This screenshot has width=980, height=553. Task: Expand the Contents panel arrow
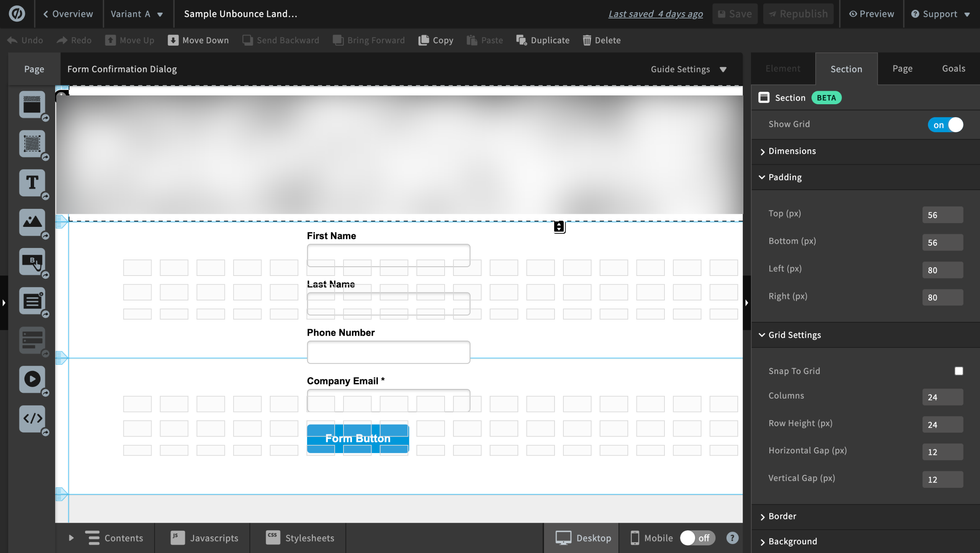[71, 538]
